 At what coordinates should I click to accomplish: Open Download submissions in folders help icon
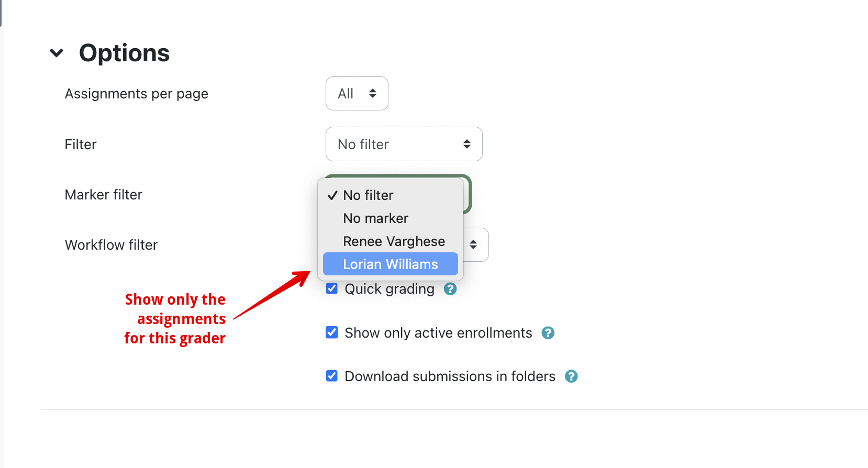[x=571, y=376]
